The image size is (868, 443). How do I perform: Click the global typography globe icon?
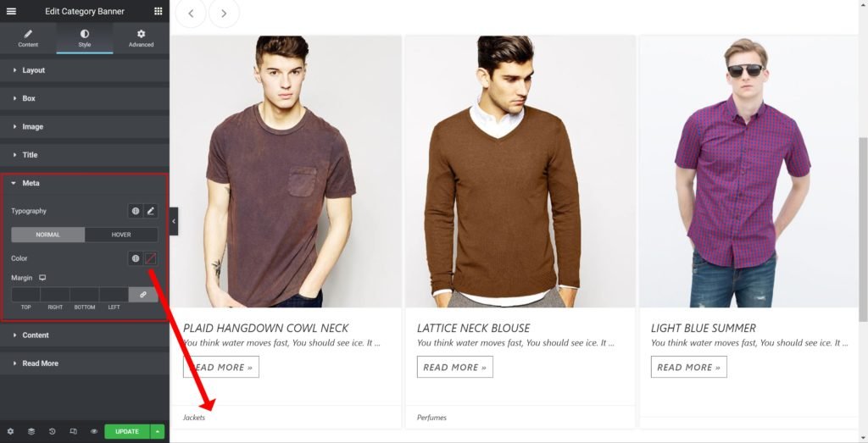click(x=135, y=211)
